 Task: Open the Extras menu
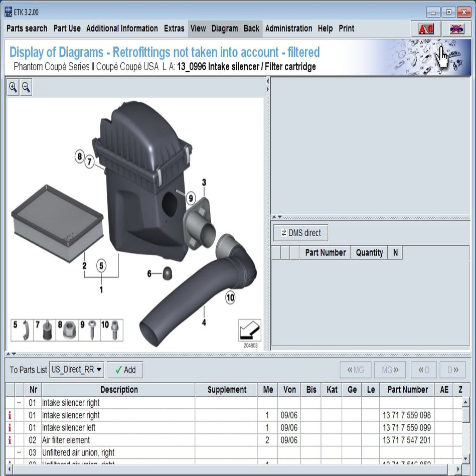[x=174, y=28]
